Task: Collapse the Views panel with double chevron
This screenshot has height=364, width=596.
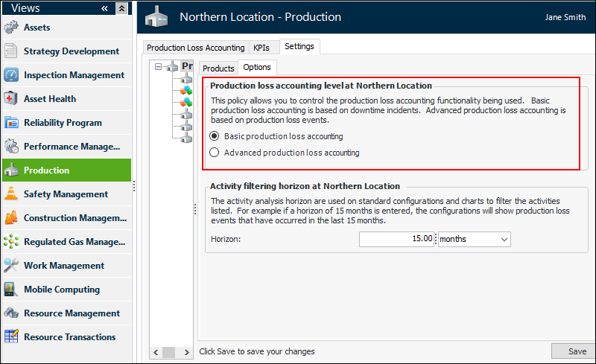Action: [x=104, y=8]
